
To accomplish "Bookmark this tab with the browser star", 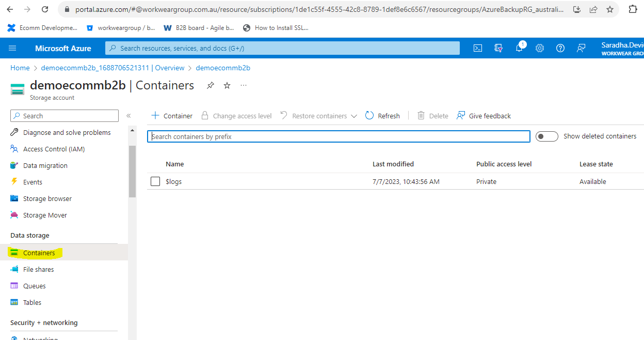I will 610,9.
